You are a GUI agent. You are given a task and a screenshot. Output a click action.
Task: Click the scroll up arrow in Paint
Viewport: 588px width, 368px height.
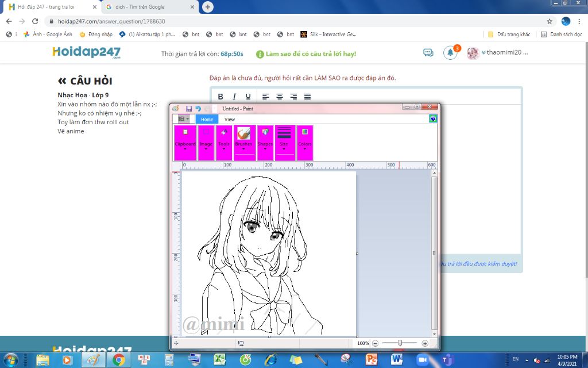pos(434,173)
